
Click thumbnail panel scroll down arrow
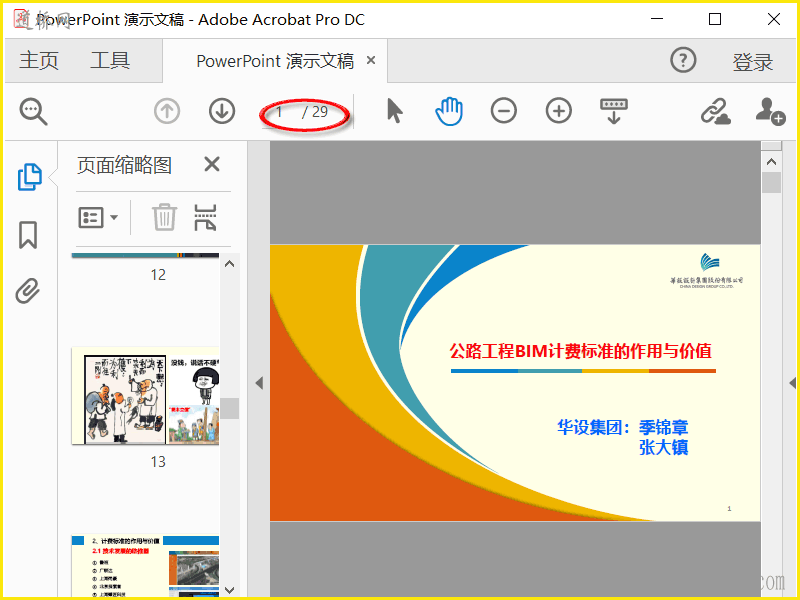coord(230,590)
